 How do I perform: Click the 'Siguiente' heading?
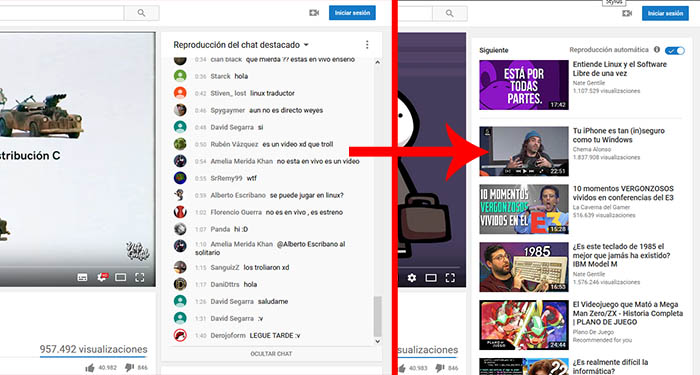(x=494, y=50)
